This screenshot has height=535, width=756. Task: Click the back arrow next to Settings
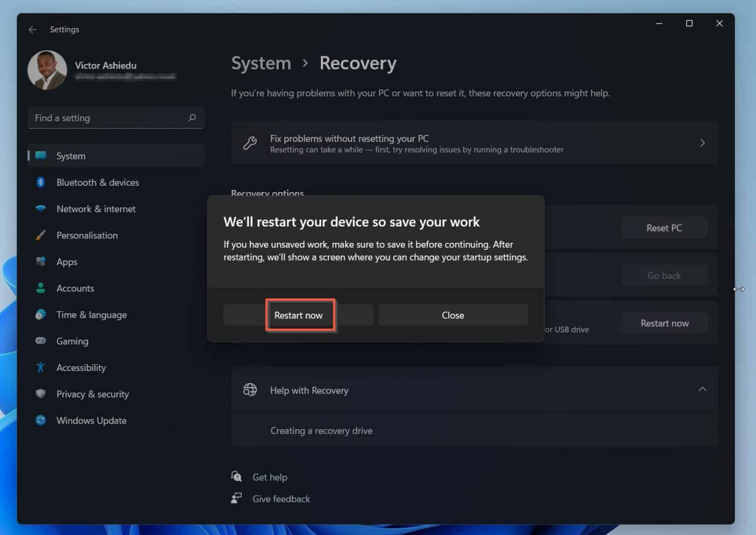click(x=32, y=30)
